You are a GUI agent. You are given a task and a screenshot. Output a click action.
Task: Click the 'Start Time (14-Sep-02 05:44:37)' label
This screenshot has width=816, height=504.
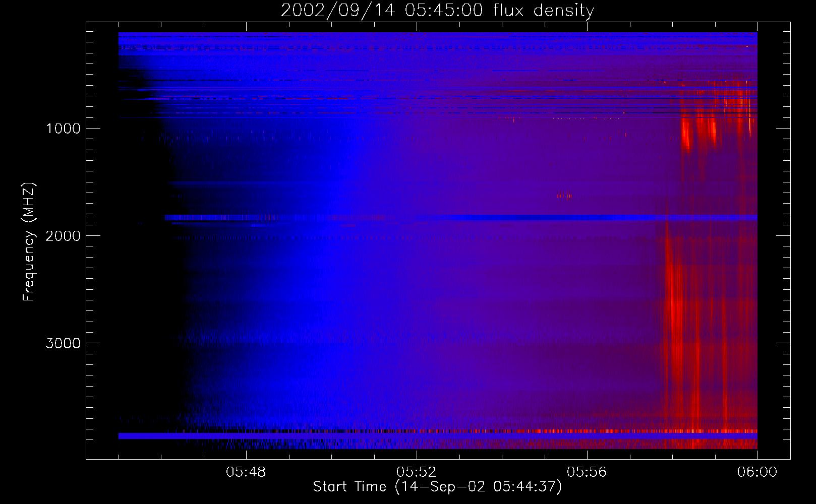(437, 487)
